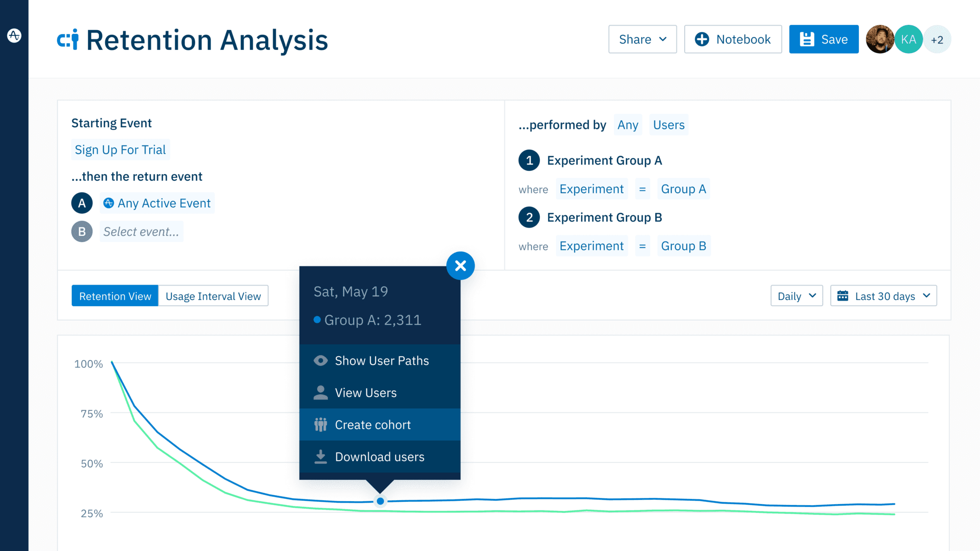Open the Daily interval dropdown

(x=796, y=296)
